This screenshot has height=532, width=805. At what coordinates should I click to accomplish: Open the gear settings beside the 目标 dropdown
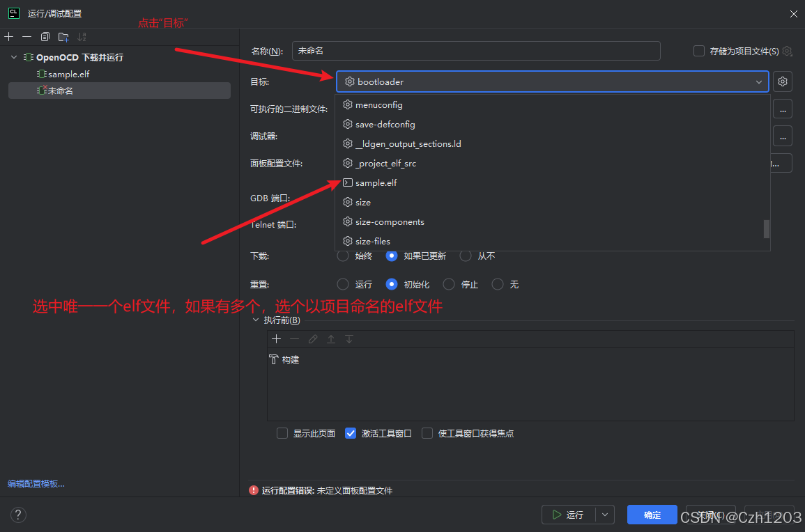point(782,81)
